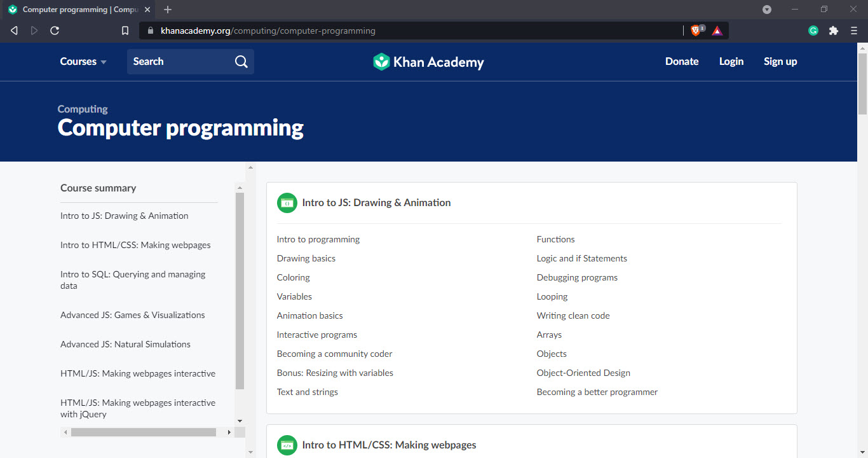Screen dimensions: 868x458
Task: Select Intro to JS: Drawing & Animation in sidebar
Action: pos(125,216)
